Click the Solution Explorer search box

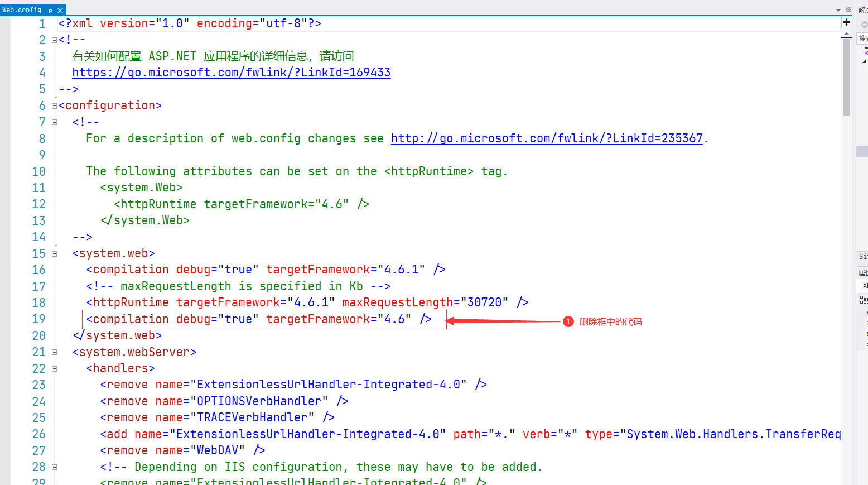tap(863, 38)
